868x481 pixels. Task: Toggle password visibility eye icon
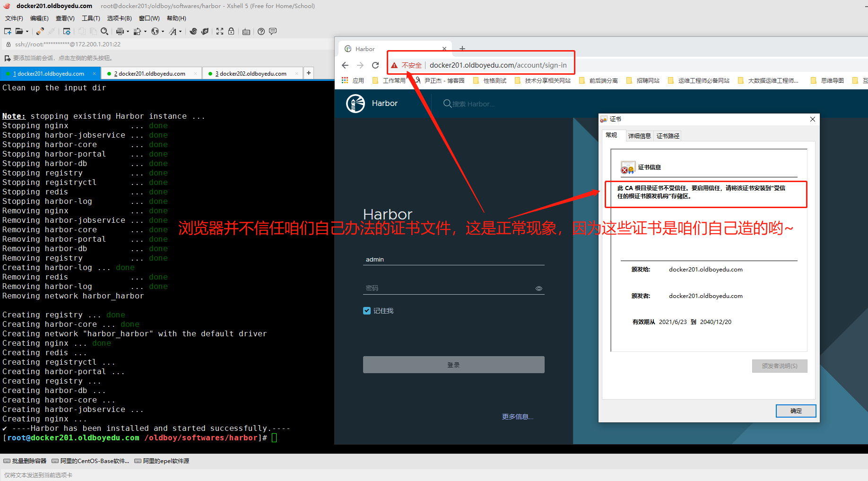538,289
